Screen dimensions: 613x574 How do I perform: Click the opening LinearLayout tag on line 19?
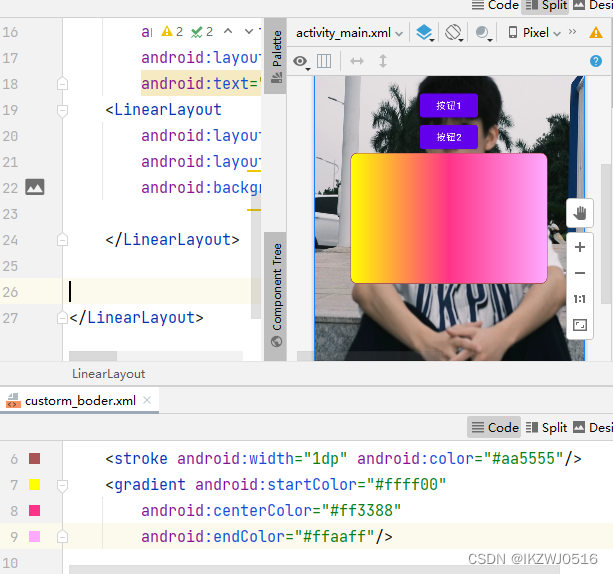(x=163, y=110)
